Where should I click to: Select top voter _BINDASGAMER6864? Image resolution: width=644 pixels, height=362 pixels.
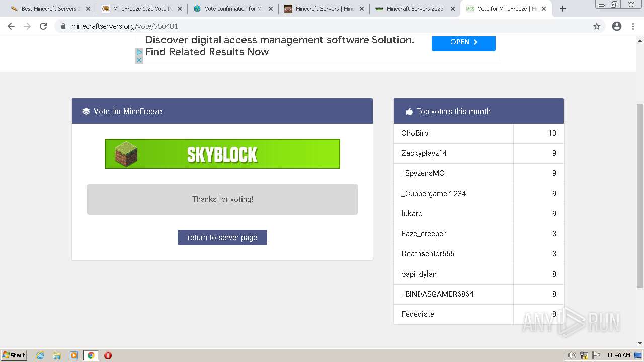coord(437,294)
